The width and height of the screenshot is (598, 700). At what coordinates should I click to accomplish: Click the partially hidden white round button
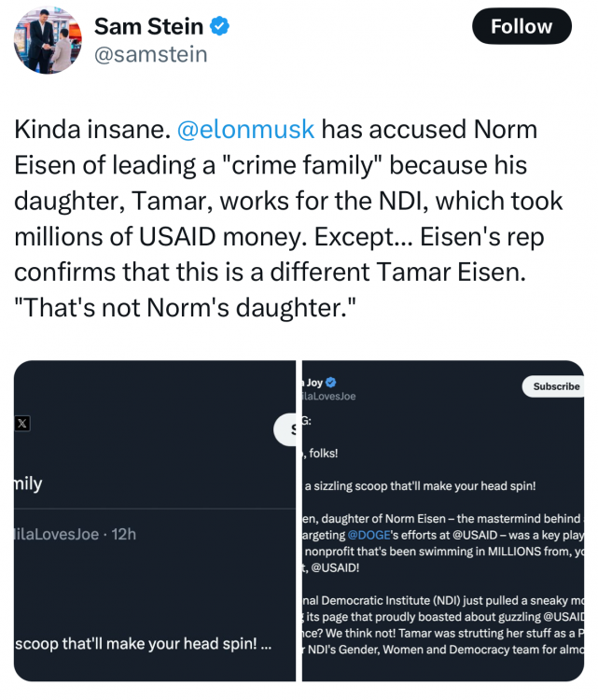pyautogui.click(x=285, y=429)
